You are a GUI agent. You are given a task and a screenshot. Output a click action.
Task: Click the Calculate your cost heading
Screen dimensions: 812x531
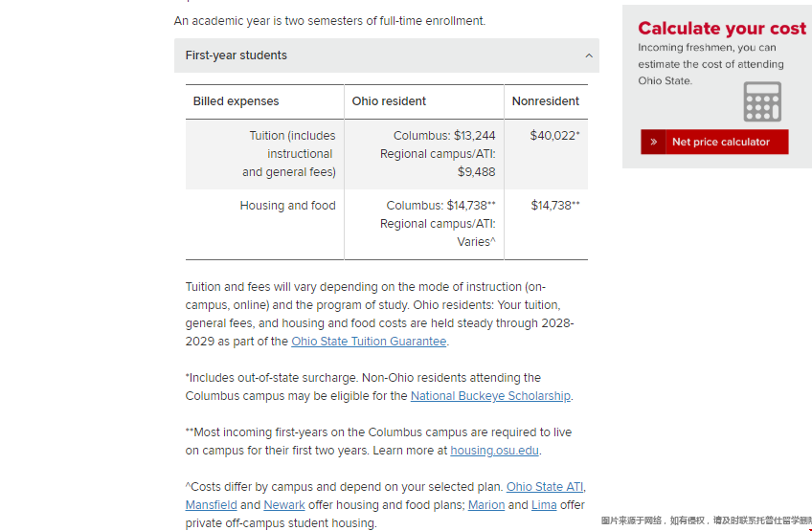pos(722,28)
